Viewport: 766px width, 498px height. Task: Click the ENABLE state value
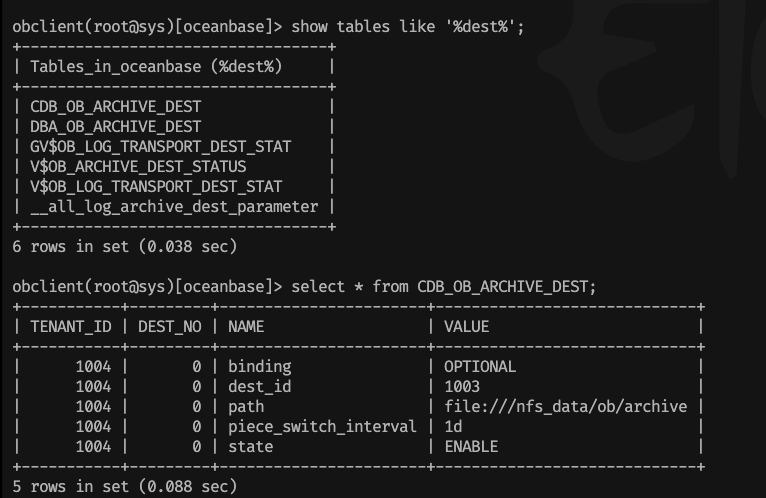tap(471, 447)
